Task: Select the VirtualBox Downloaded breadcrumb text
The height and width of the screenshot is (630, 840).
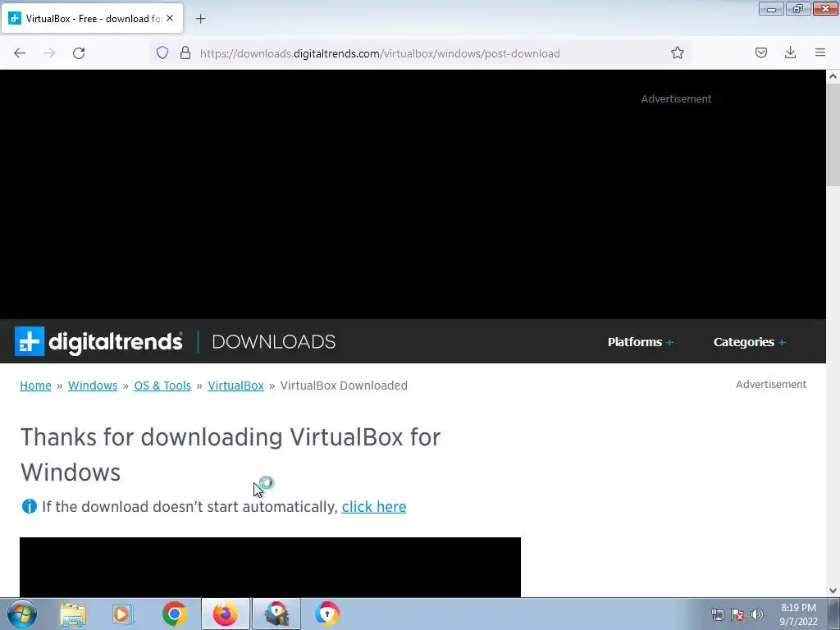Action: pyautogui.click(x=344, y=386)
